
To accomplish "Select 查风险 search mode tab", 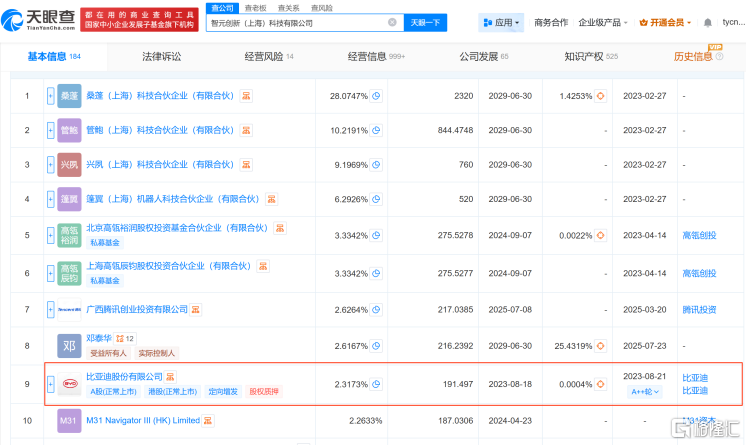I will click(x=322, y=8).
